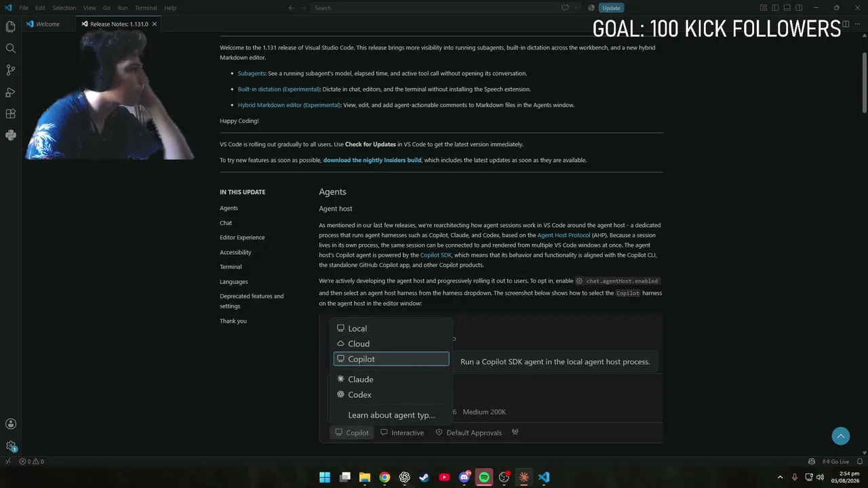Go back with the title bar arrow

(291, 8)
